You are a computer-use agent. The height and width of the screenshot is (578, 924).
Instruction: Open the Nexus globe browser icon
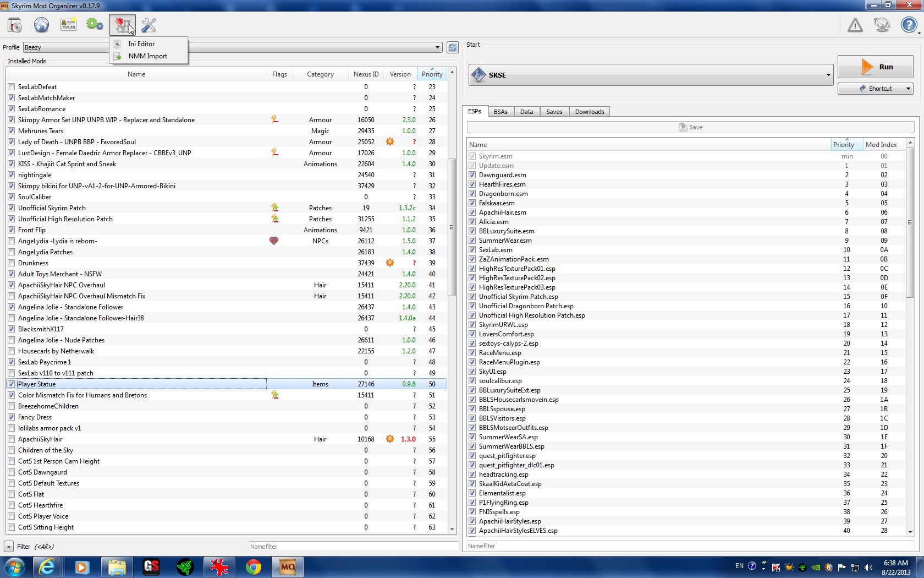pos(41,25)
